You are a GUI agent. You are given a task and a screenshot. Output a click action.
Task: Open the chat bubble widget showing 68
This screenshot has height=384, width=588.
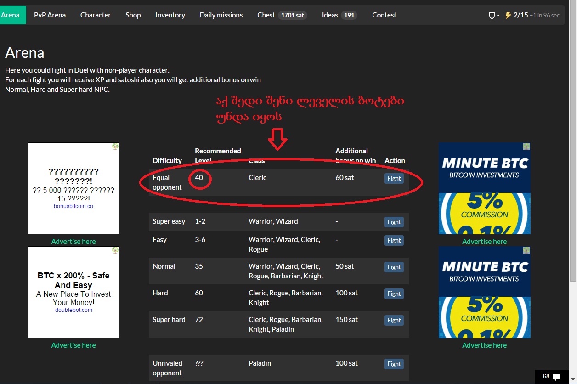coord(552,377)
